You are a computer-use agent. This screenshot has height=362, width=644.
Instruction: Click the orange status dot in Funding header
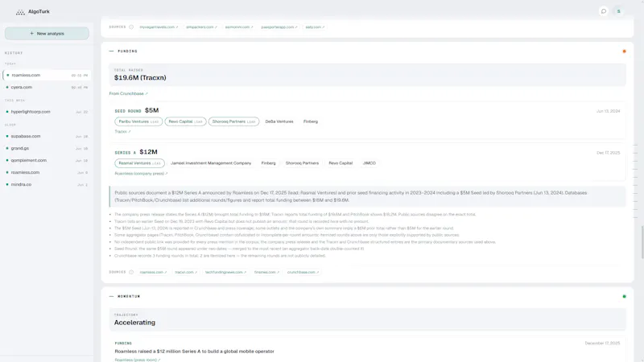click(624, 51)
